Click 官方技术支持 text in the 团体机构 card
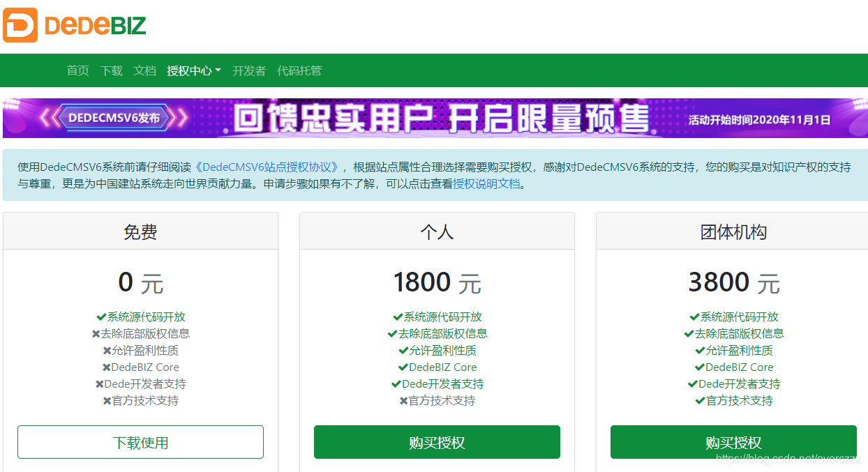The width and height of the screenshot is (868, 472). (x=740, y=401)
